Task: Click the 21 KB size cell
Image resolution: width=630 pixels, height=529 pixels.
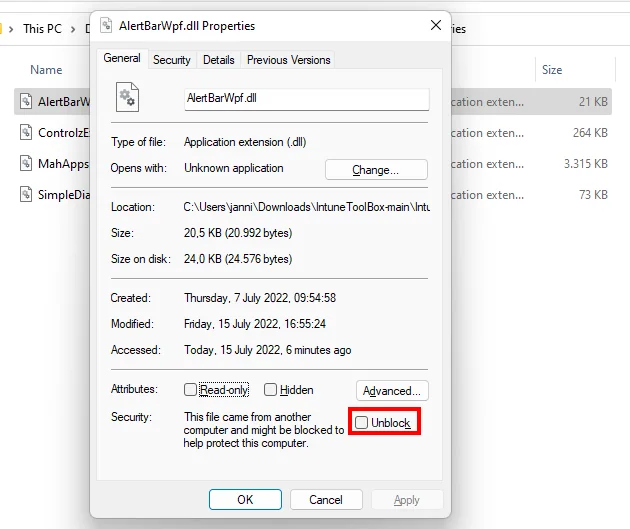Action: pos(593,102)
